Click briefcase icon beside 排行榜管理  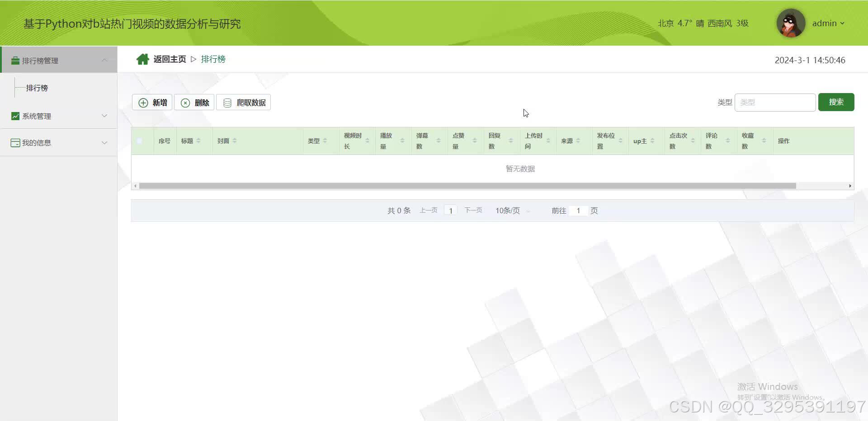15,61
